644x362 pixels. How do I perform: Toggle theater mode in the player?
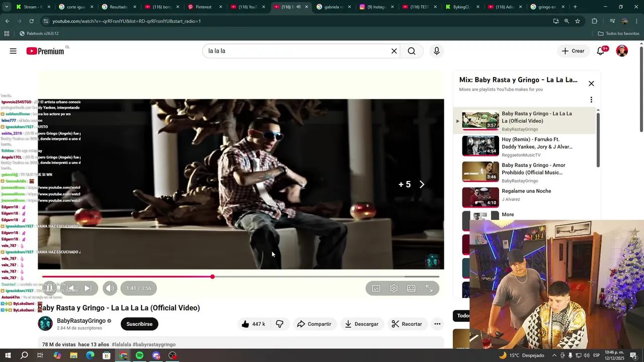(412, 288)
